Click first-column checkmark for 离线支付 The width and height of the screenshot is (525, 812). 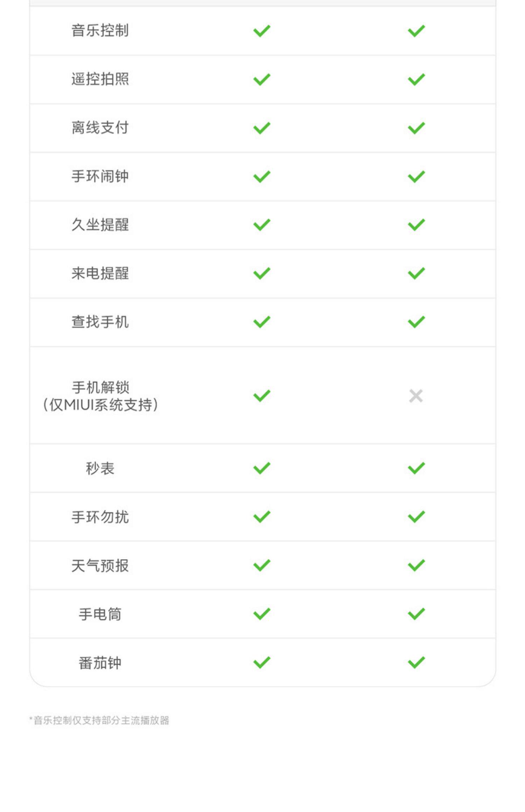coord(262,128)
